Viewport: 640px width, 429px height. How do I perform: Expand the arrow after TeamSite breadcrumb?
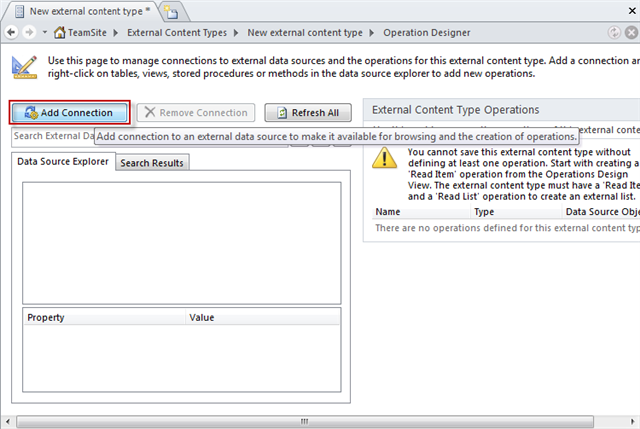(116, 33)
